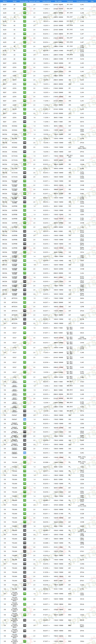Click the Pojemność silnika column header
This screenshot has height=644, width=96.
tap(34, 1)
